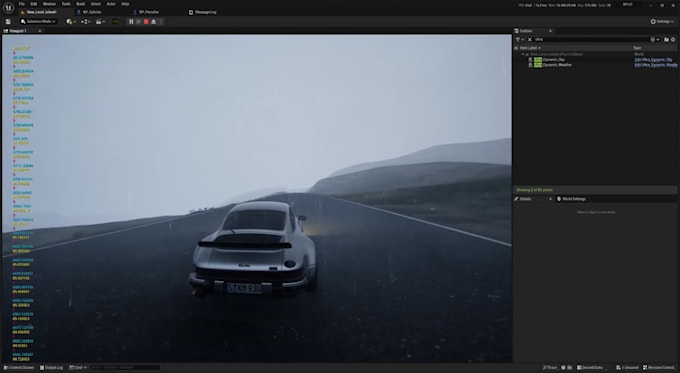This screenshot has height=373, width=680.
Task: Open Edit Ultra_Dynamic_Weather blueprint link
Action: point(656,65)
